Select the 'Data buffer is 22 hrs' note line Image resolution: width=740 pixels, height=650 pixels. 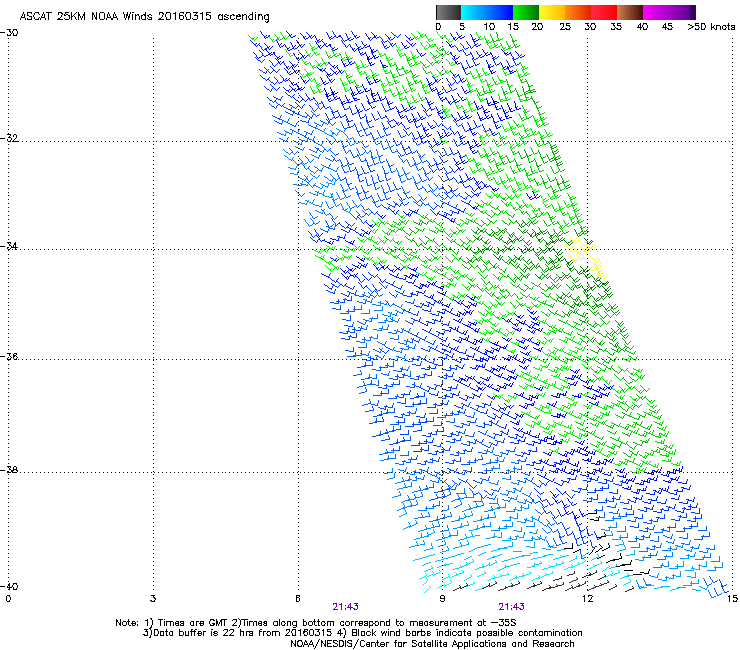pos(362,633)
